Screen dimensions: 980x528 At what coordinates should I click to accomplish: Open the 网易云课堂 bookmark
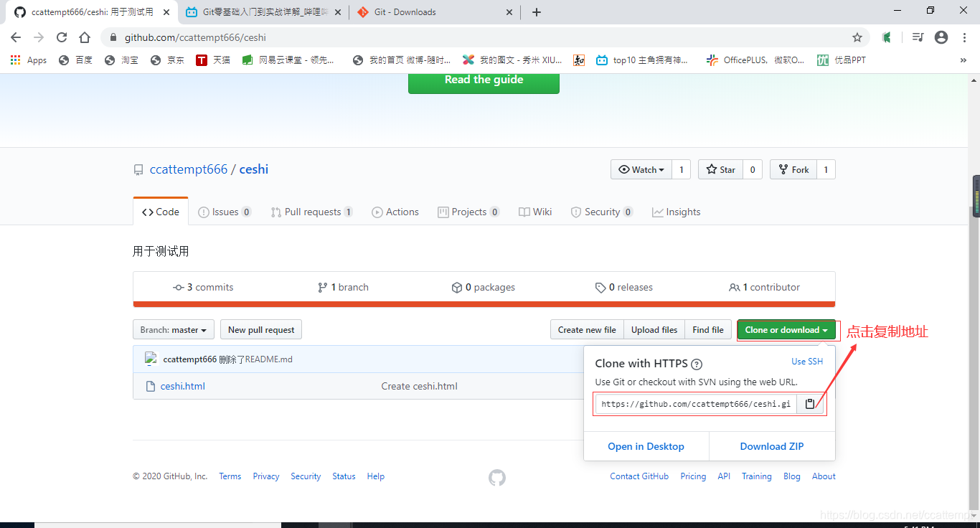click(x=288, y=60)
